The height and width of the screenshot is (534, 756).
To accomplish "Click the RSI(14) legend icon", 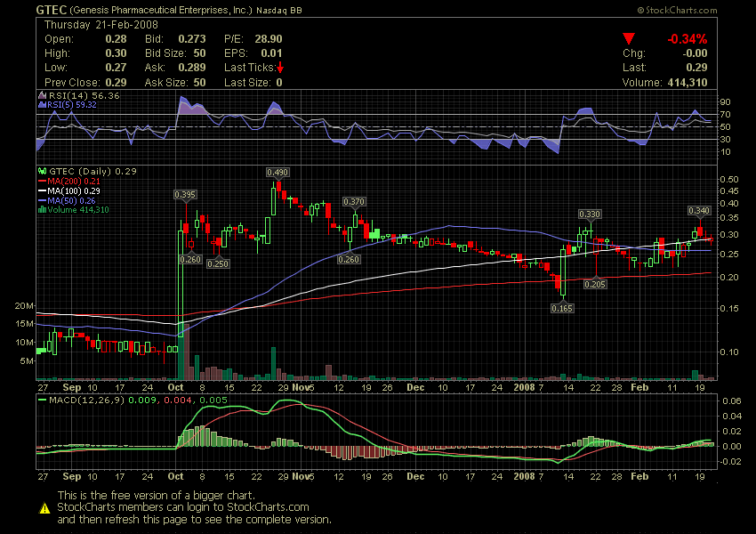I will [41, 95].
